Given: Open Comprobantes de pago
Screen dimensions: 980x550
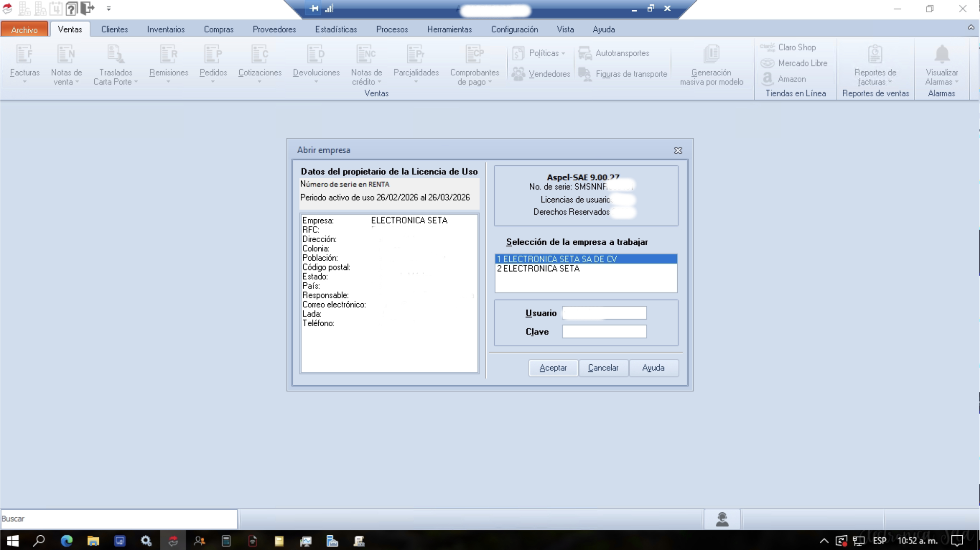Looking at the screenshot, I should click(x=474, y=64).
